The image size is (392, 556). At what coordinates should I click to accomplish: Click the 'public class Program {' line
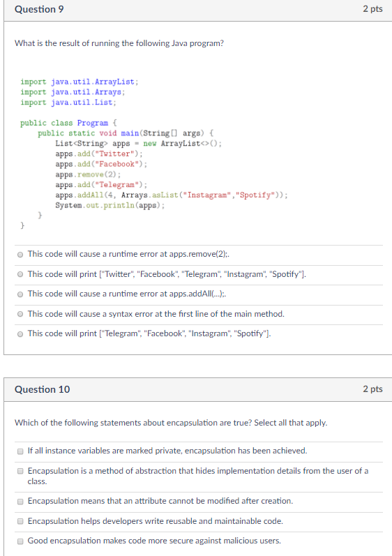click(68, 123)
